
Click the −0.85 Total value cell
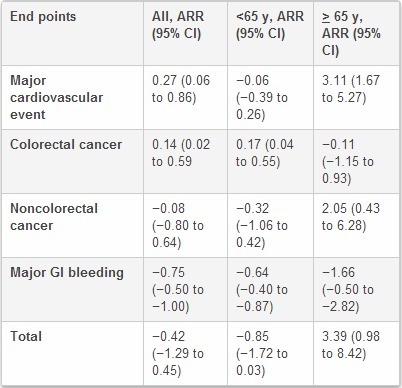point(270,353)
